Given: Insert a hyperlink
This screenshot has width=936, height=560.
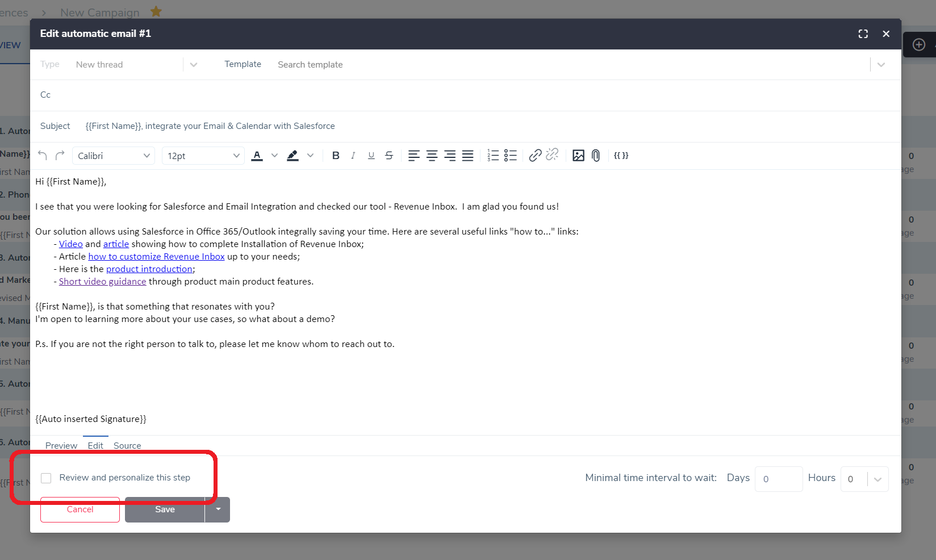Looking at the screenshot, I should (x=535, y=156).
